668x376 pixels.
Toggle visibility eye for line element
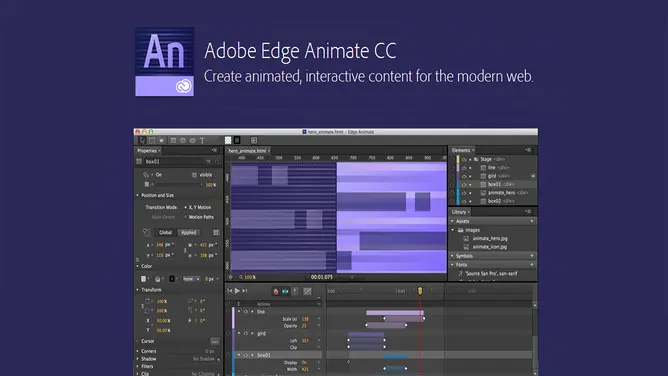(464, 168)
